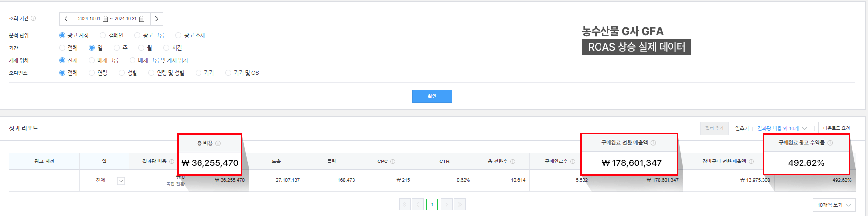Screen dimensions: 868x216
Task: Open the 10개씩 보기 rows-per-page dropdown
Action: coord(834,205)
